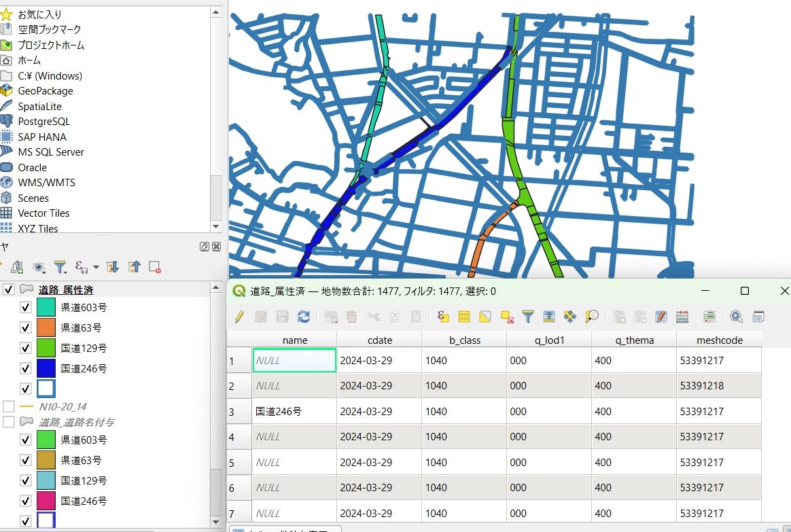Enable the N10-20_14 layer checkbox
This screenshot has height=532, width=791.
9,406
